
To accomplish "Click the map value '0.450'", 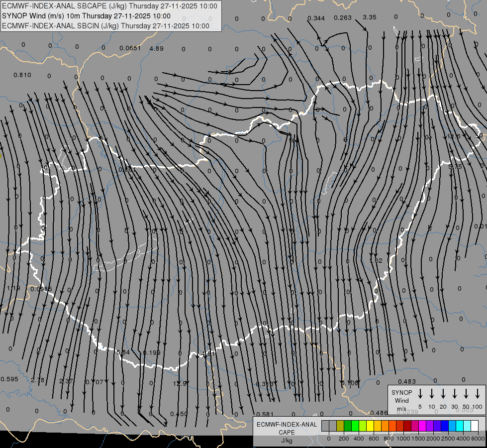I will point(179,414).
